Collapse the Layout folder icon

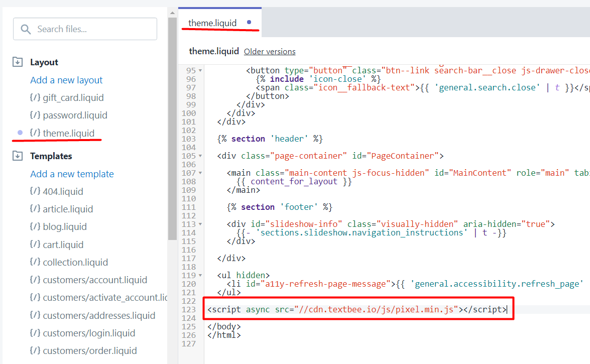coord(18,62)
